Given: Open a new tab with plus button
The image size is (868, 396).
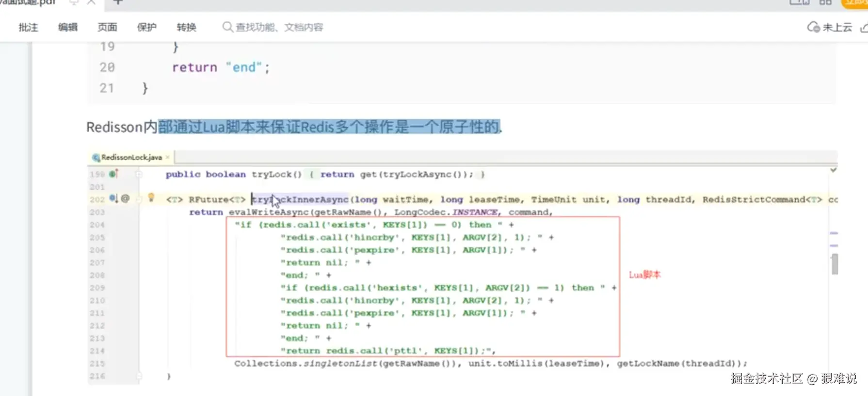Looking at the screenshot, I should (x=118, y=2).
